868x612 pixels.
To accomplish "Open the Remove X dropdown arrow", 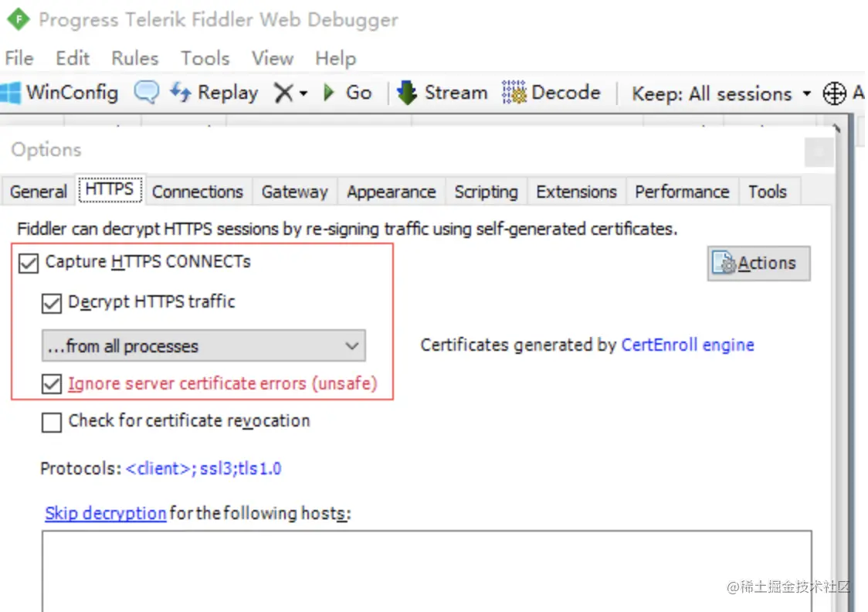I will coord(303,93).
